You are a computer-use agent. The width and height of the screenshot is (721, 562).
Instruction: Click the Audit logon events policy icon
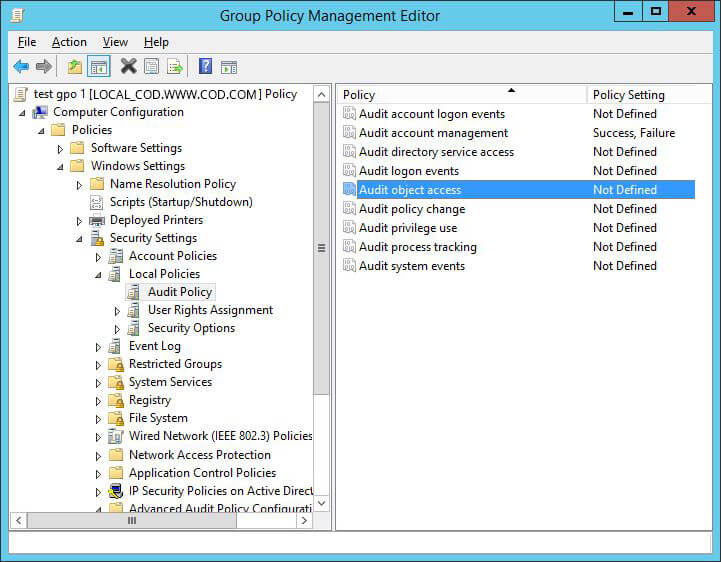(349, 171)
